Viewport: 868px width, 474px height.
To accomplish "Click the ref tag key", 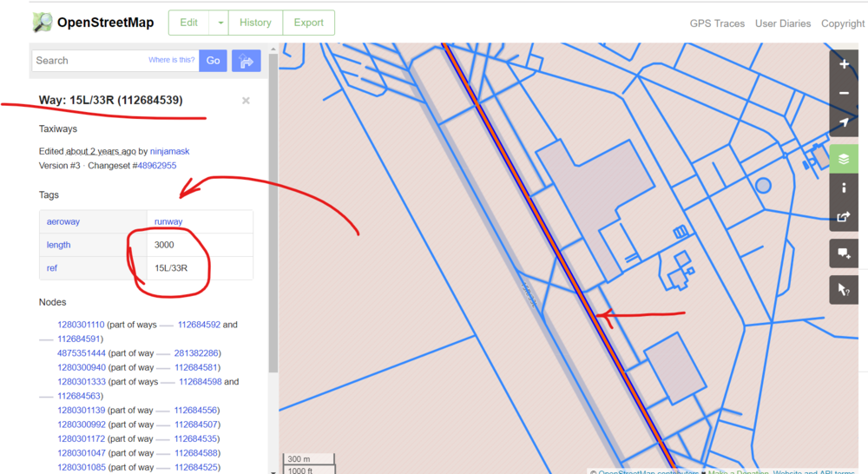I will (51, 268).
